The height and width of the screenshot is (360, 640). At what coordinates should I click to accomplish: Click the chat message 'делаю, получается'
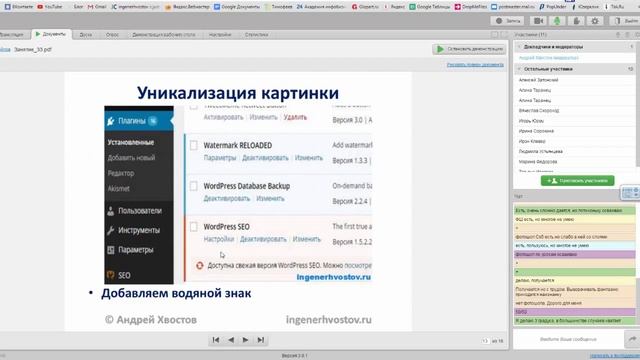pos(575,280)
